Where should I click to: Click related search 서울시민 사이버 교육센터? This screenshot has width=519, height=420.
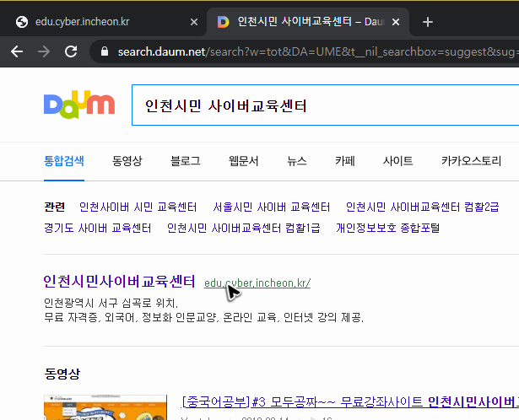[272, 207]
